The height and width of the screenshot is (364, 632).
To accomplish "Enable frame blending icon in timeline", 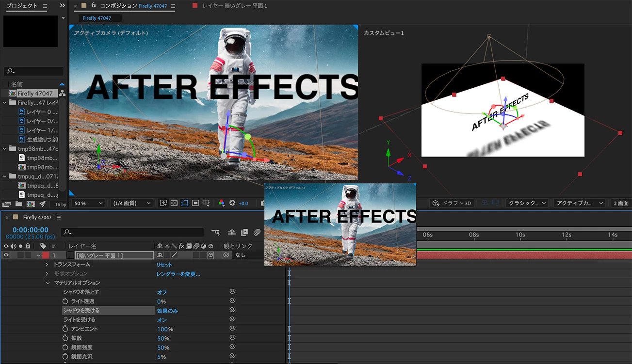I will 244,233.
